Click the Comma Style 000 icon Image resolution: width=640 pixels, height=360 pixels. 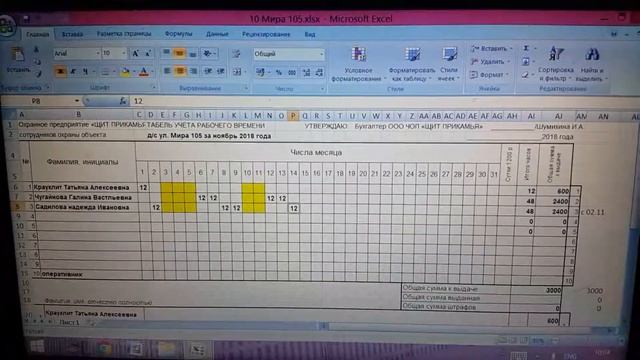292,73
